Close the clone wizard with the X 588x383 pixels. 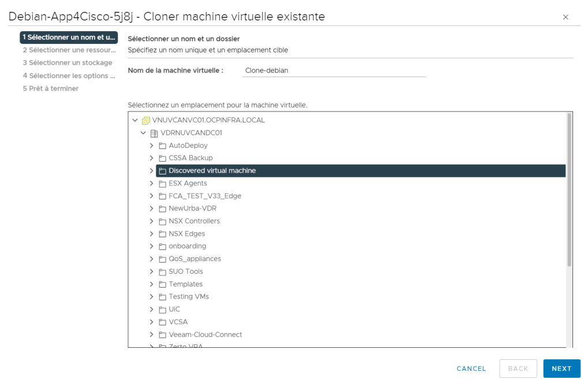[565, 17]
